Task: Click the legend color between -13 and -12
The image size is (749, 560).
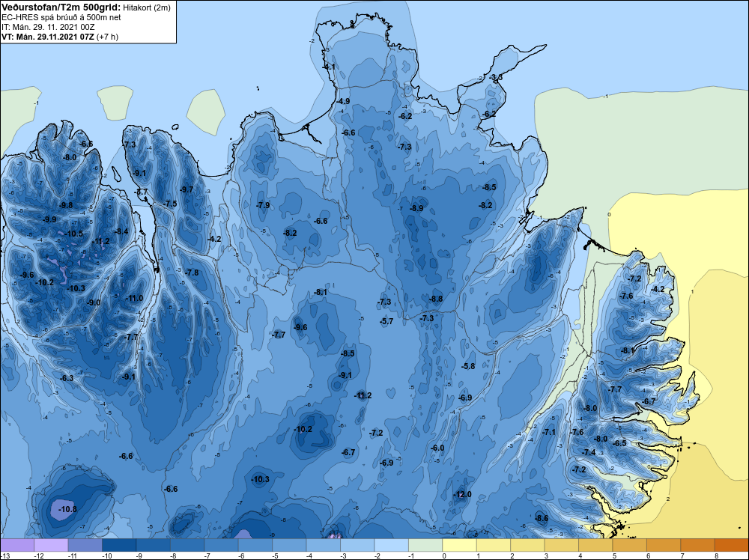Action: coord(17,545)
